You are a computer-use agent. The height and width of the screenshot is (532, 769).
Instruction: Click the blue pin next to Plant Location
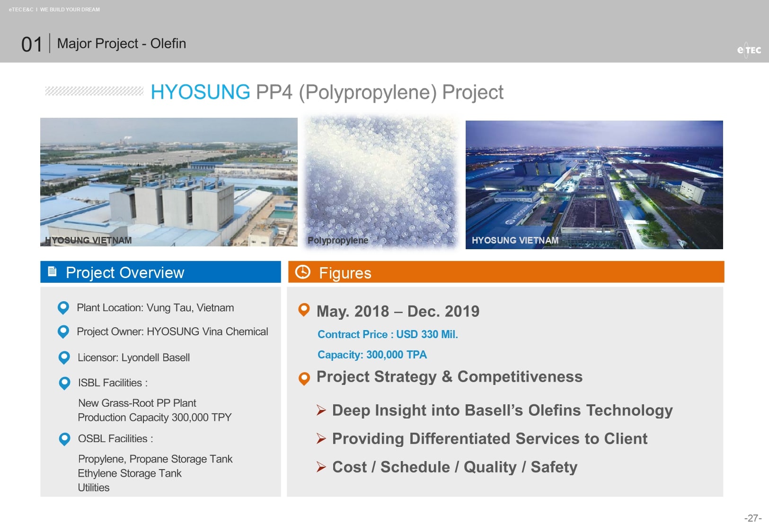[63, 308]
